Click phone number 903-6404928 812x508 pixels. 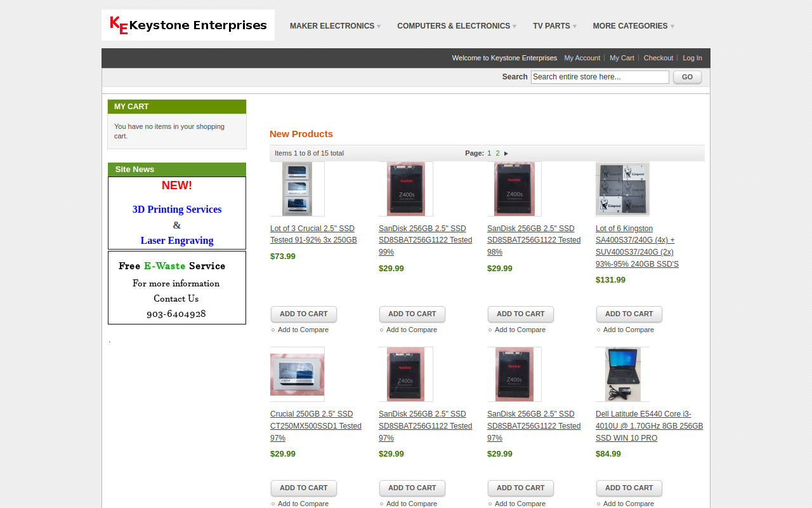[x=176, y=314]
